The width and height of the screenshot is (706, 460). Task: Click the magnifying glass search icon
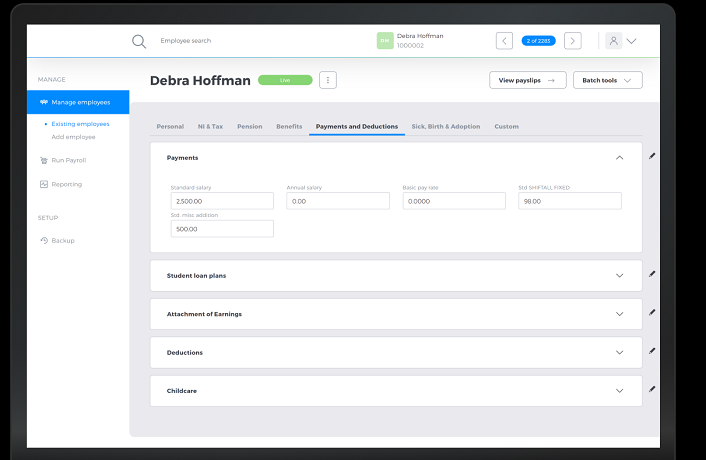pyautogui.click(x=139, y=41)
